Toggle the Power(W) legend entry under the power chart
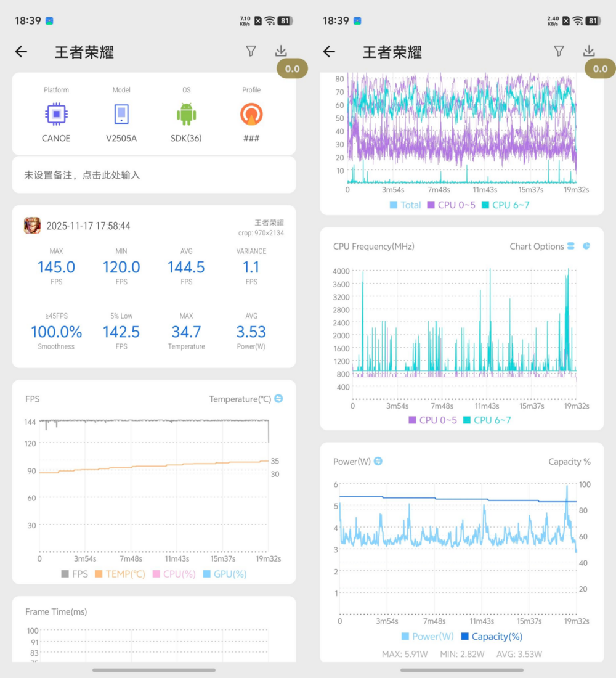The image size is (616, 678). tap(427, 636)
